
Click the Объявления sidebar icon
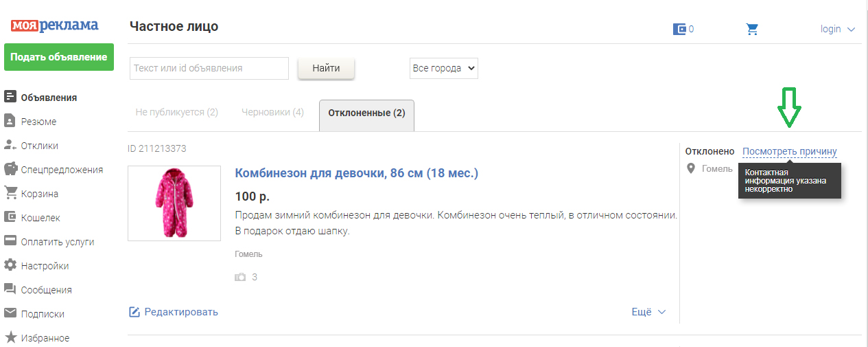point(10,97)
